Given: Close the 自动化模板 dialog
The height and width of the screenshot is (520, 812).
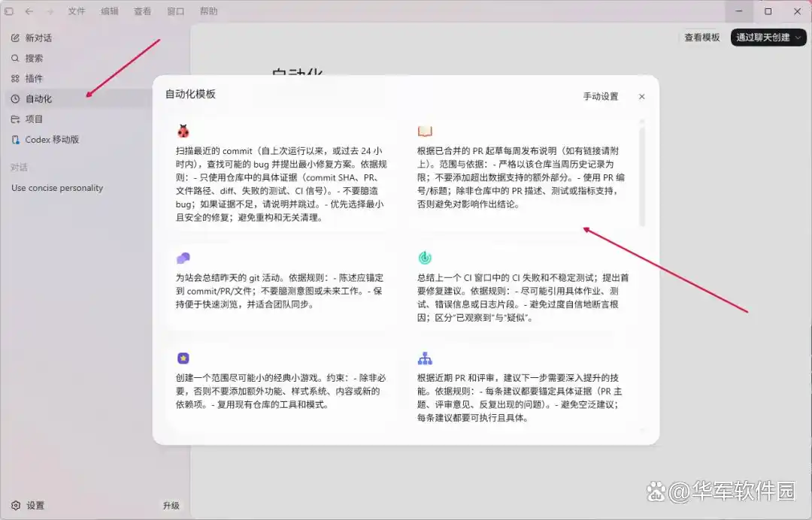Looking at the screenshot, I should tap(641, 96).
